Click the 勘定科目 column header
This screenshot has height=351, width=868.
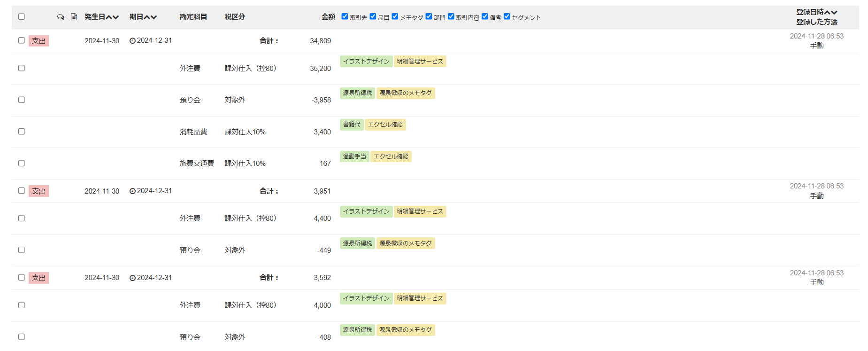(x=193, y=17)
